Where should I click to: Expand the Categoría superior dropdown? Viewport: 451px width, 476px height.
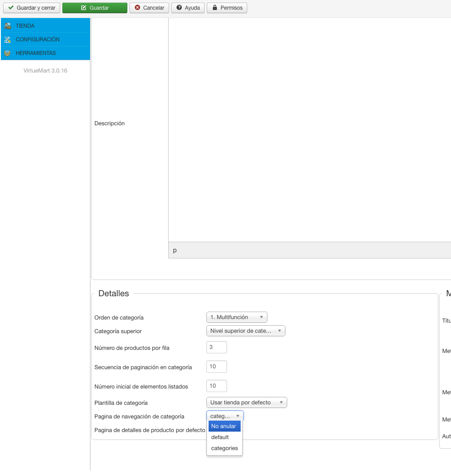click(245, 331)
